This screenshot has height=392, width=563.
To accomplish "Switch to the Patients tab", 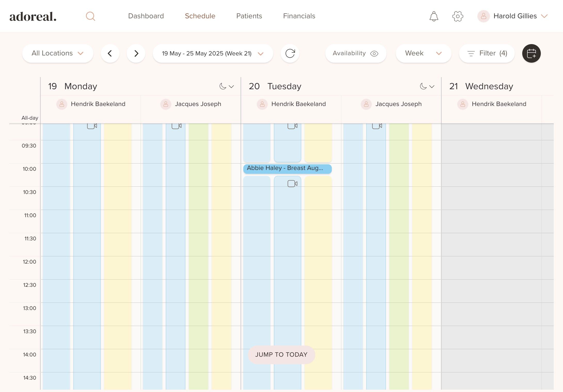I will click(249, 16).
